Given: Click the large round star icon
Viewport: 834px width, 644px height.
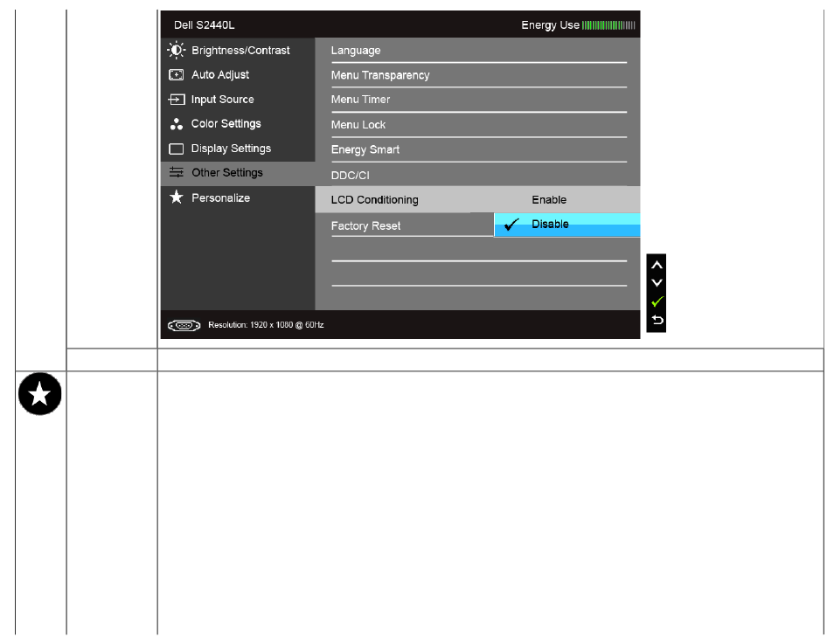Looking at the screenshot, I should point(40,394).
